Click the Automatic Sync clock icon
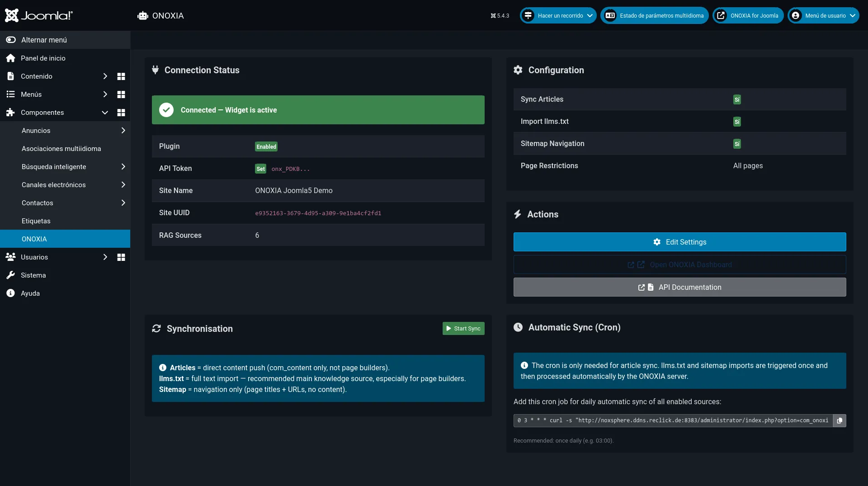Viewport: 868px width, 486px height. (518, 327)
